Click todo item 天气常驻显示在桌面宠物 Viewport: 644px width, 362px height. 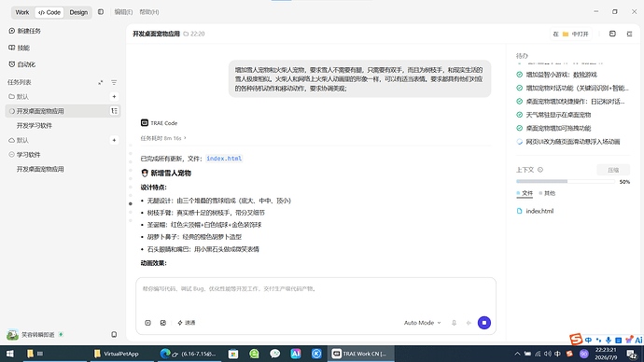(558, 115)
